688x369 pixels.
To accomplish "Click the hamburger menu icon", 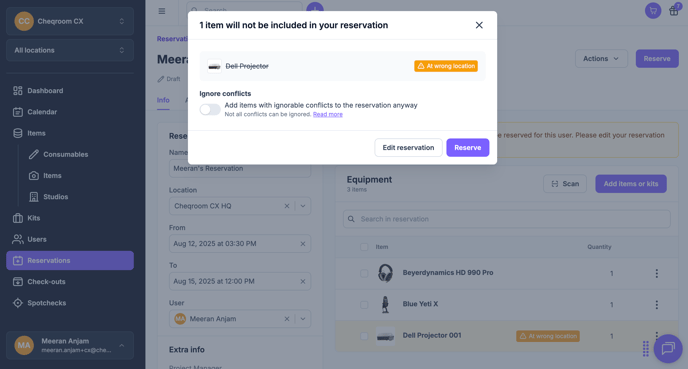I will tap(162, 11).
